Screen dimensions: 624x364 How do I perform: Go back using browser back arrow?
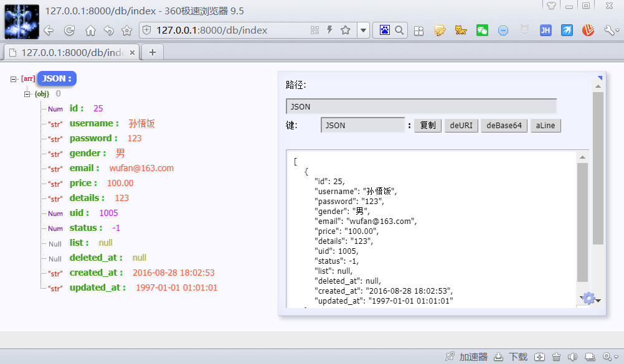[49, 30]
